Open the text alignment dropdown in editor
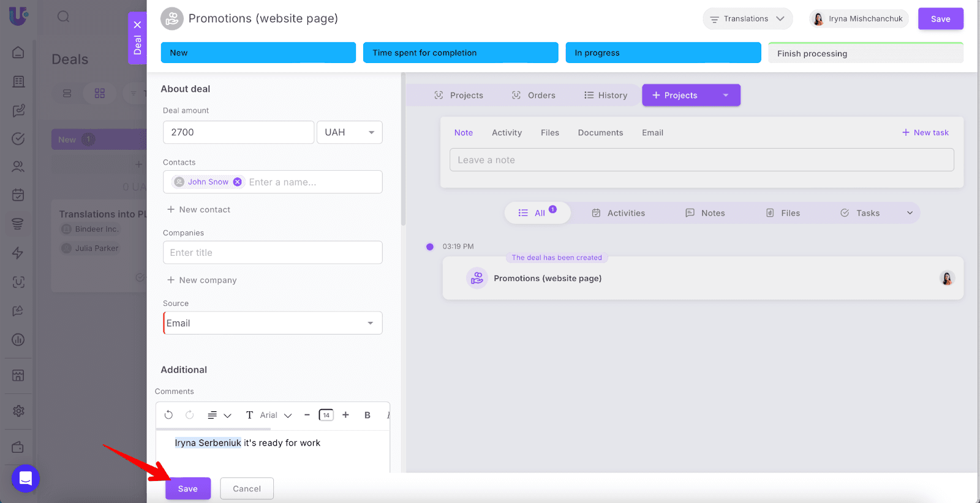980x503 pixels. [219, 415]
